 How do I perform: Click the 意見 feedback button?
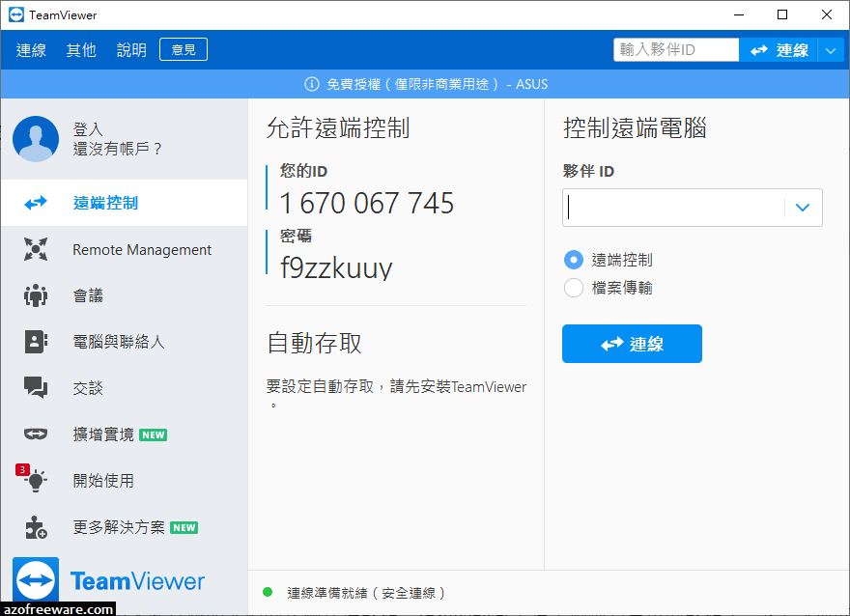point(184,50)
